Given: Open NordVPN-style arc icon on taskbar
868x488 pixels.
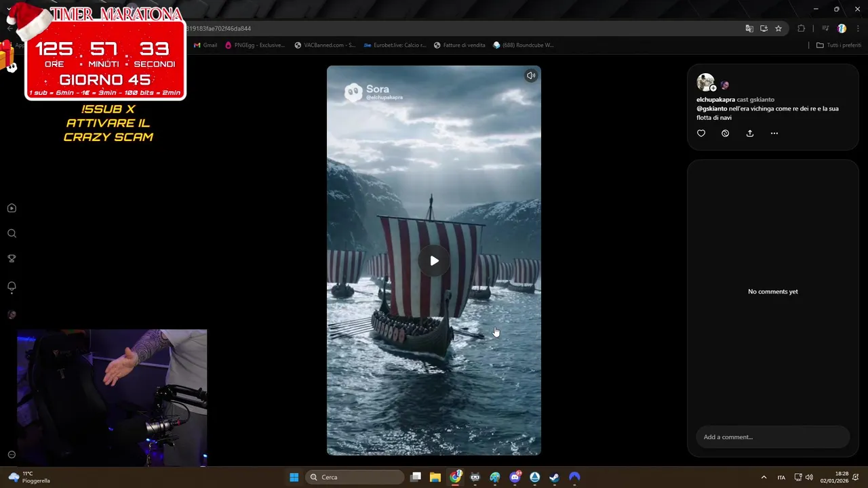Looking at the screenshot, I should pos(574,477).
